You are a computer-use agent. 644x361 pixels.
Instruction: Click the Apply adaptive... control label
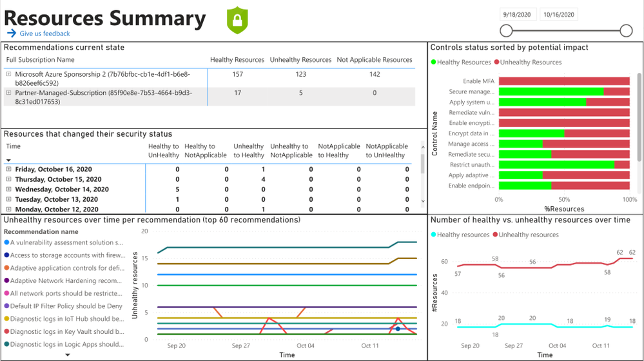[x=471, y=175]
